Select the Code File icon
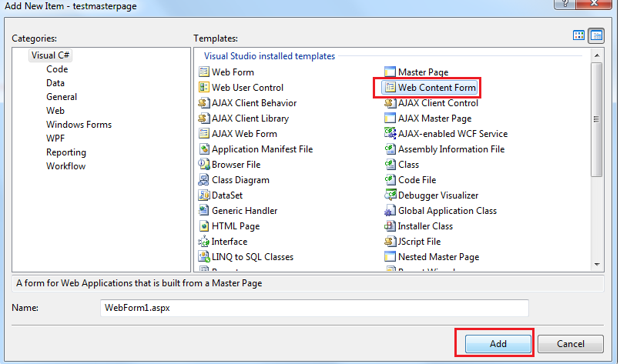This screenshot has width=620, height=364. coord(390,180)
